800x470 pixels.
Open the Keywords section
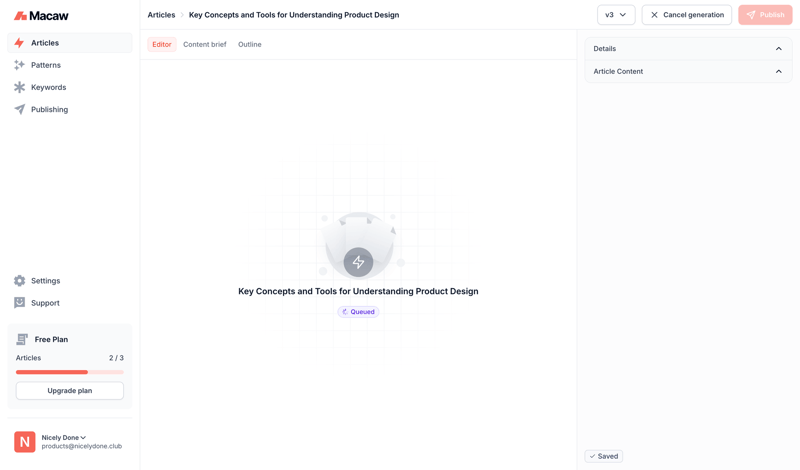coord(70,87)
